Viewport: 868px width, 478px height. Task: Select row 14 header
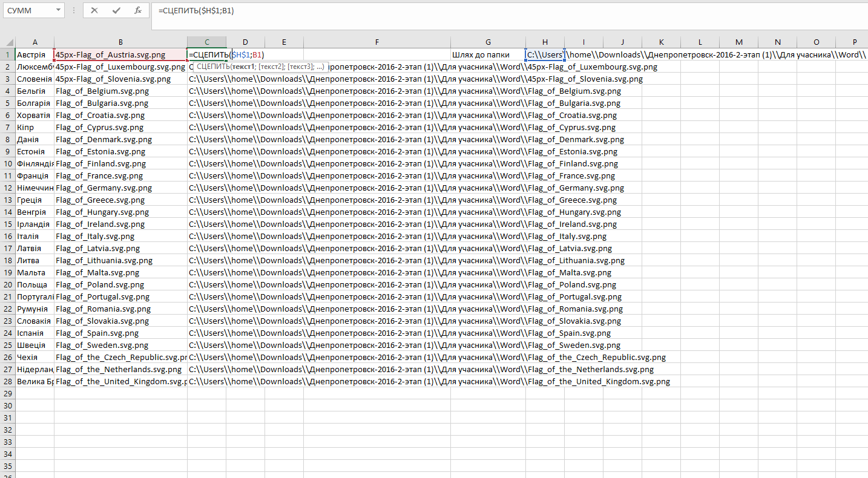8,212
